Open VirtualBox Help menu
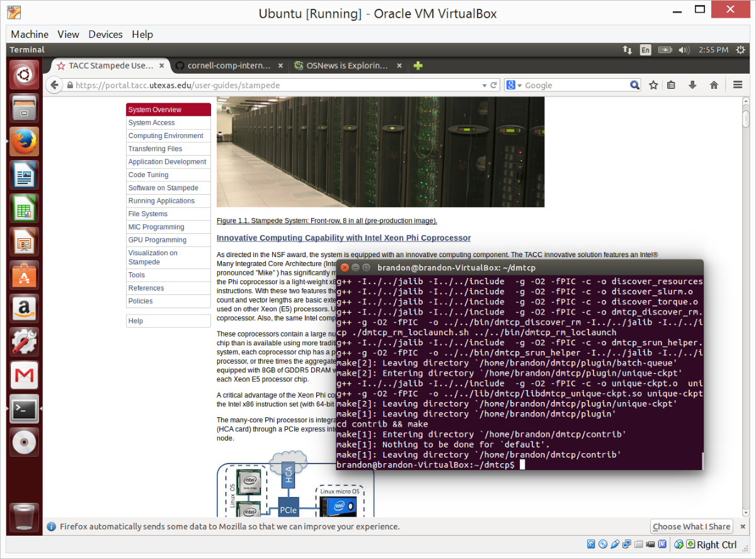756x559 pixels. pos(142,34)
